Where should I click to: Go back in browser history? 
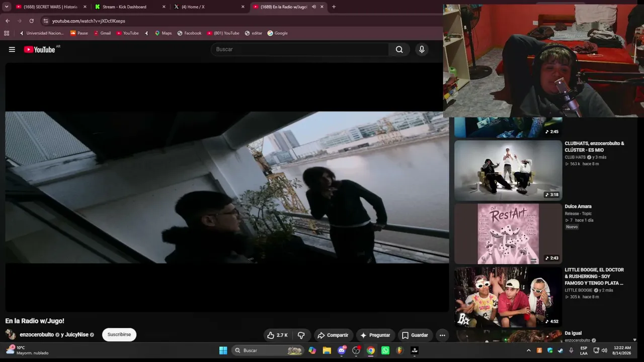tap(8, 21)
